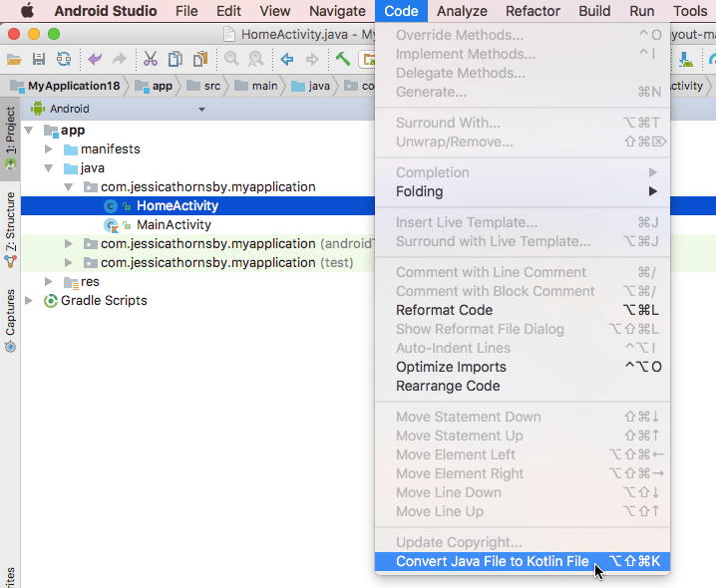The image size is (716, 588).
Task: Click the Redo arrow icon
Action: pos(120,60)
